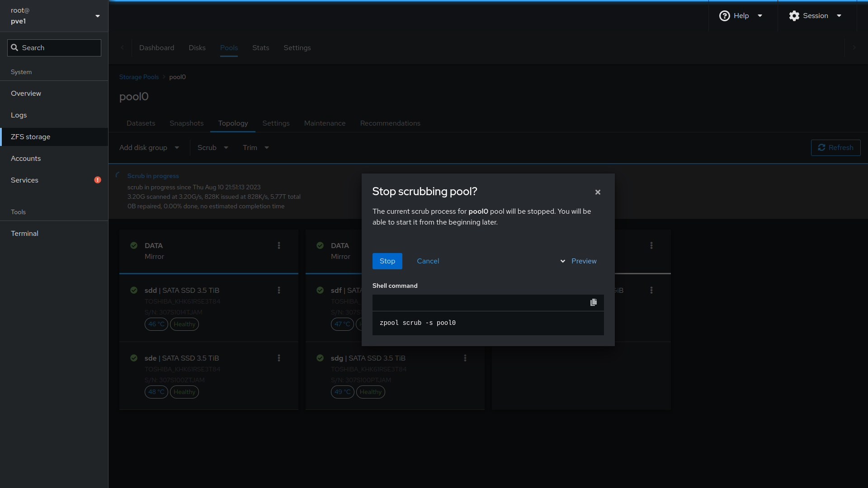Click first DATA Mirror status check icon
This screenshot has width=868, height=488.
click(x=134, y=245)
